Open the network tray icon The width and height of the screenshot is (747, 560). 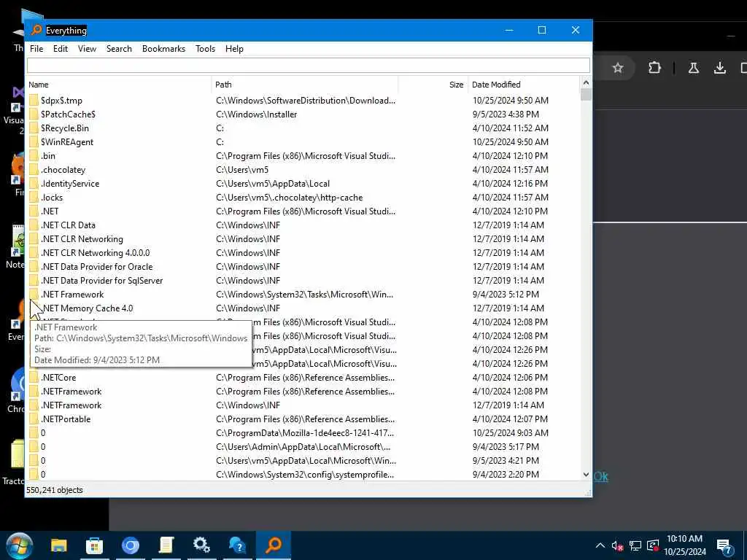pos(635,545)
